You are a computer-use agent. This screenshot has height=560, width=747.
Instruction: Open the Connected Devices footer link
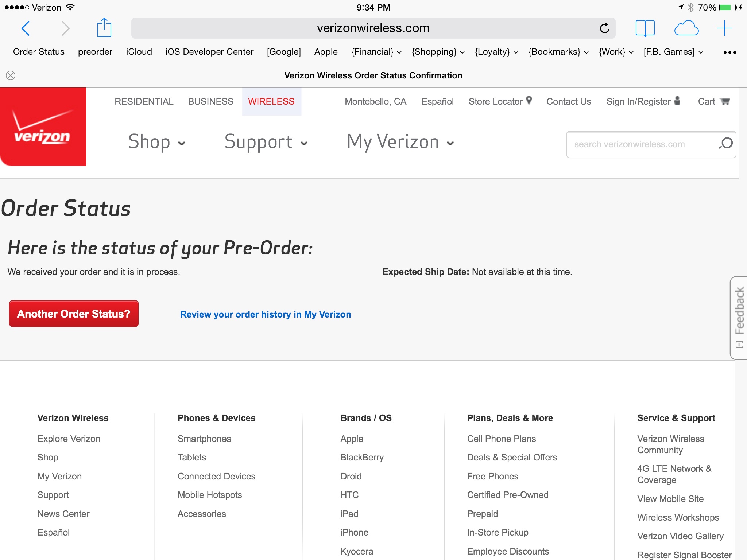(216, 476)
